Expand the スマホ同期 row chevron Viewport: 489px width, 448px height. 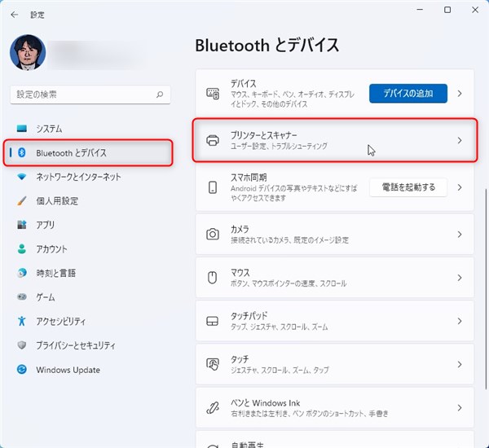click(460, 187)
